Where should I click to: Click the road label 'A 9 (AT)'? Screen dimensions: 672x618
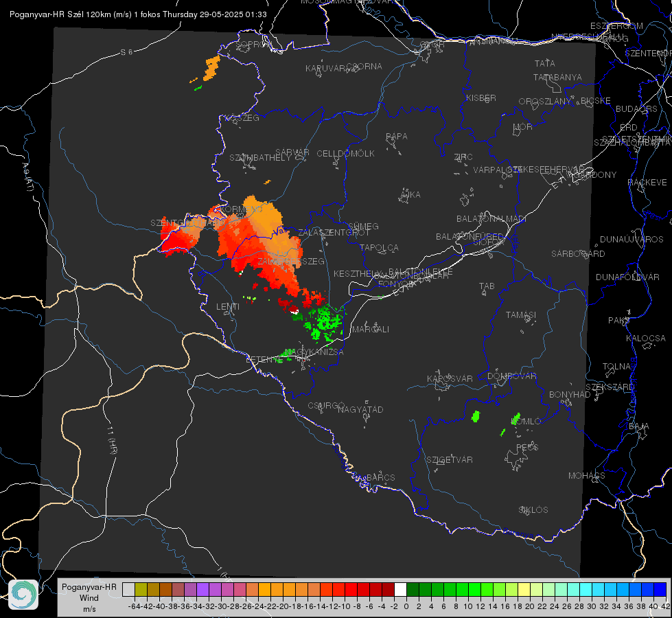[x=28, y=177]
